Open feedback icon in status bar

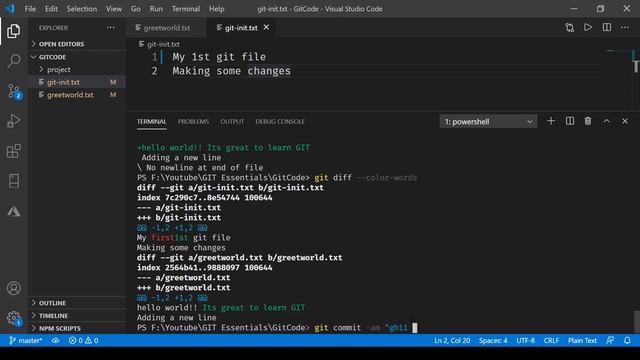[610, 340]
